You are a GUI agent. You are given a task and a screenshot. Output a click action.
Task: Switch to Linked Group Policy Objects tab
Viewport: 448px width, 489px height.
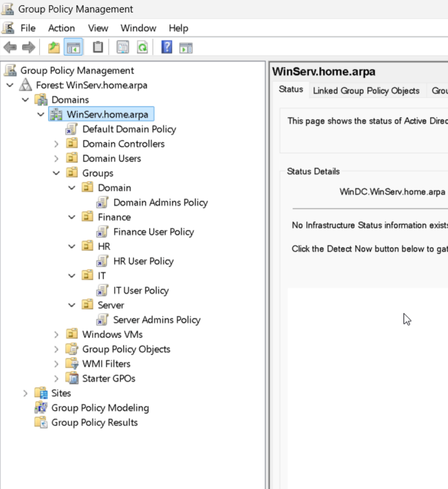pyautogui.click(x=366, y=91)
